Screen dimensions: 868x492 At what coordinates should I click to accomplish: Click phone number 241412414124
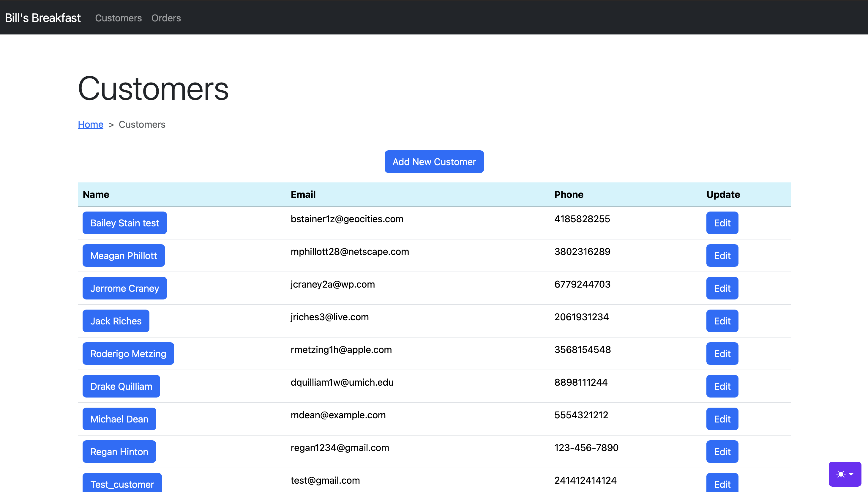pyautogui.click(x=585, y=480)
